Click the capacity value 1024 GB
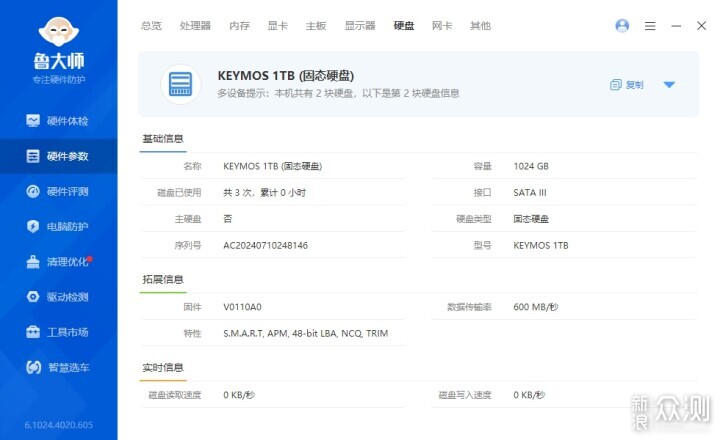 (531, 166)
